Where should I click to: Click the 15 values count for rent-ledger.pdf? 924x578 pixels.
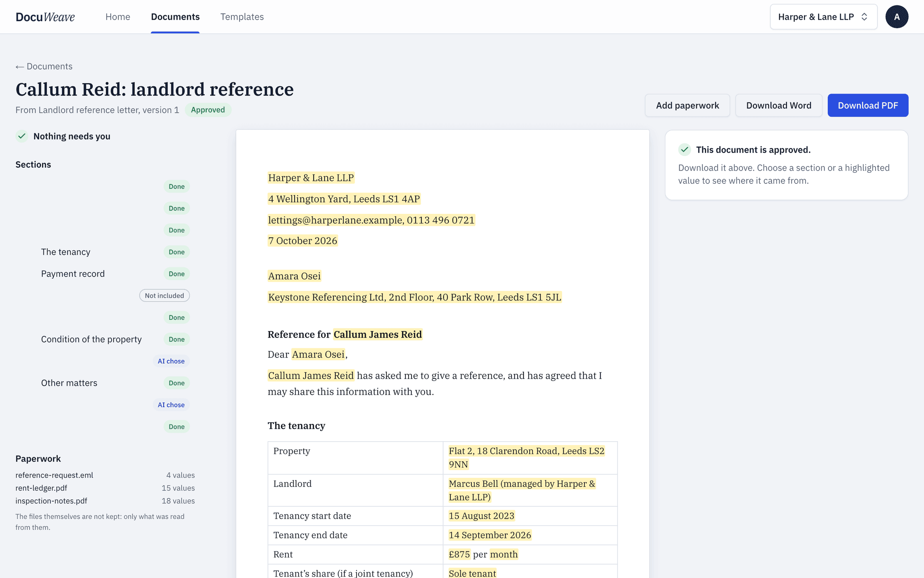[x=178, y=488]
